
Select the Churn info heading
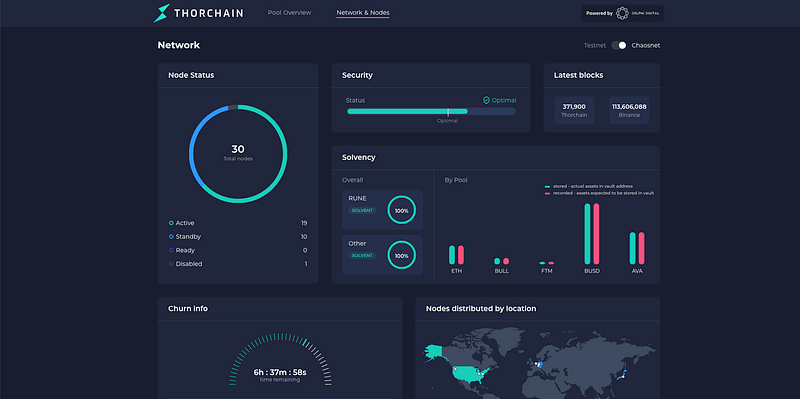(188, 309)
